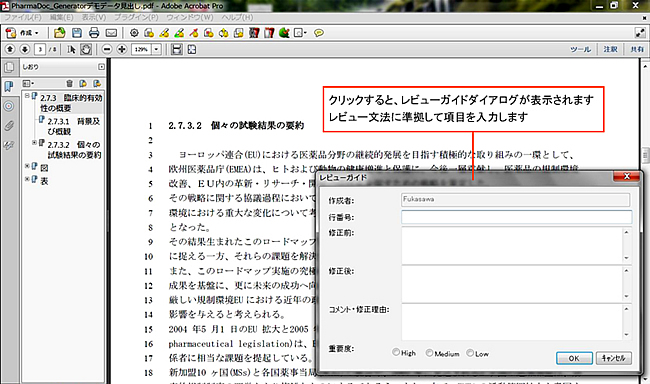Image resolution: width=650 pixels, height=384 pixels.
Task: Toggle read mode icon at toolbar right
Action: [x=640, y=33]
